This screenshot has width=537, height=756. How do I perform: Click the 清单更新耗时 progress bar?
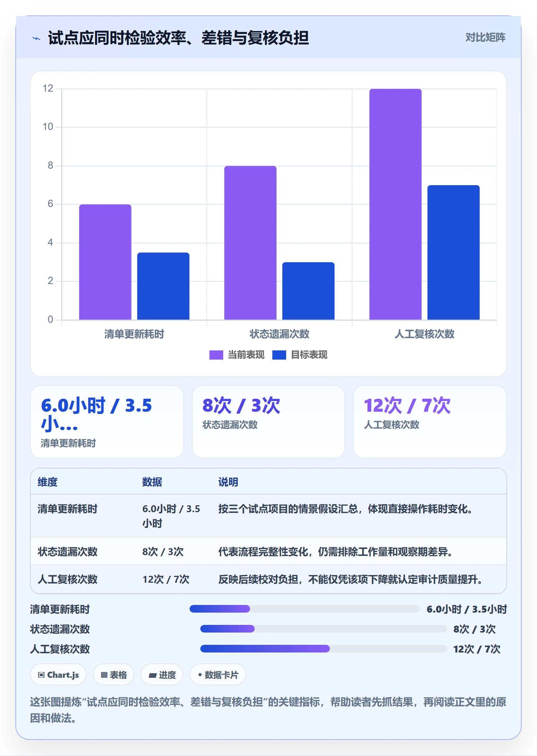click(305, 609)
